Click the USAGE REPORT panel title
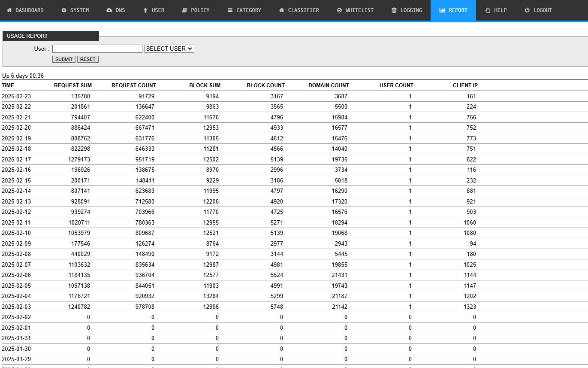This screenshot has width=588, height=368. click(27, 36)
